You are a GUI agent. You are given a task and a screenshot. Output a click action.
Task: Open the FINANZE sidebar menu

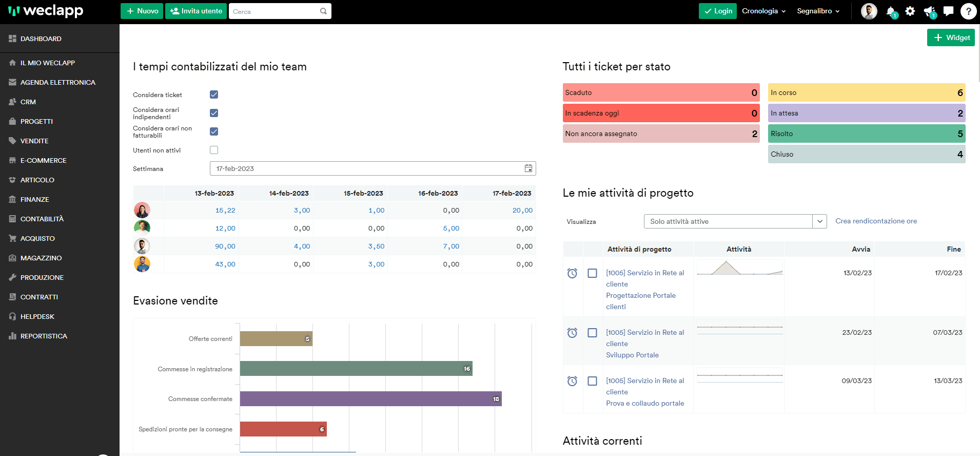coord(60,199)
